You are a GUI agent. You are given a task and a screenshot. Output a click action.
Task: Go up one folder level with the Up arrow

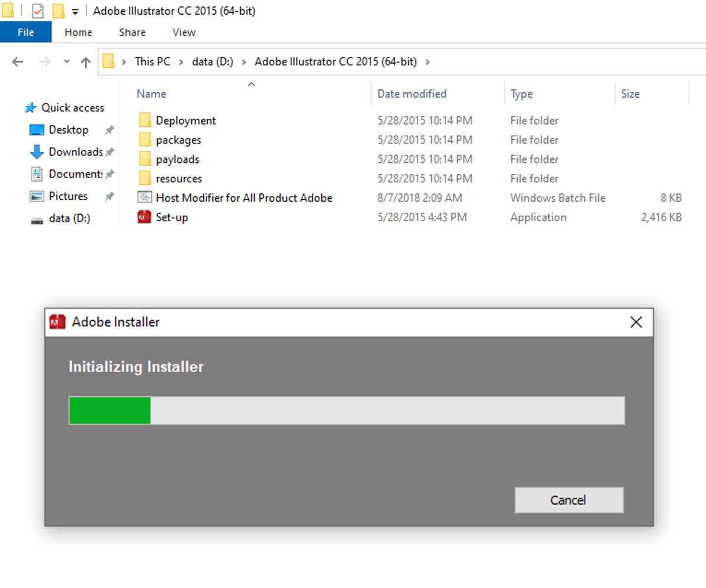tap(86, 62)
